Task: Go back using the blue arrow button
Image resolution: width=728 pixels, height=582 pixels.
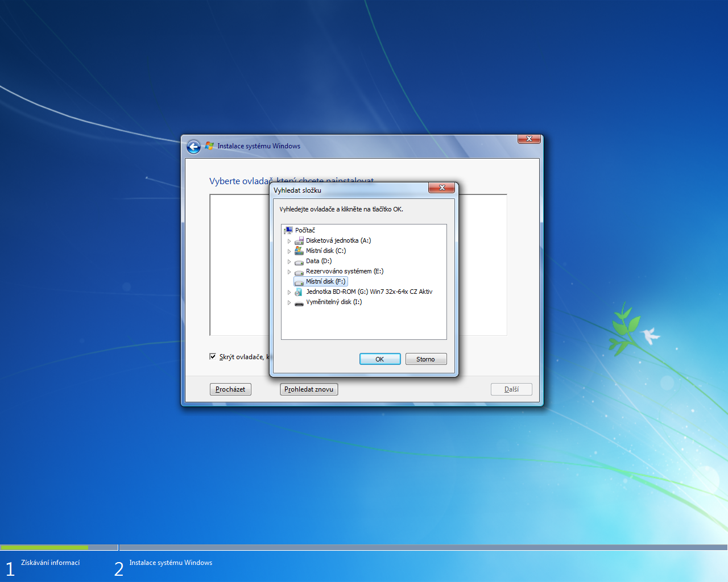Action: (193, 147)
